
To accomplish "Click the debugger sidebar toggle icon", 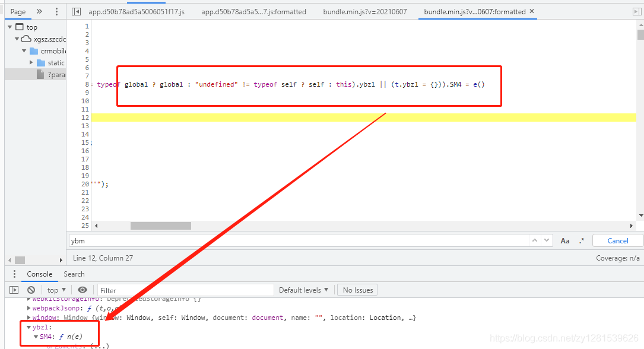I will 637,11.
